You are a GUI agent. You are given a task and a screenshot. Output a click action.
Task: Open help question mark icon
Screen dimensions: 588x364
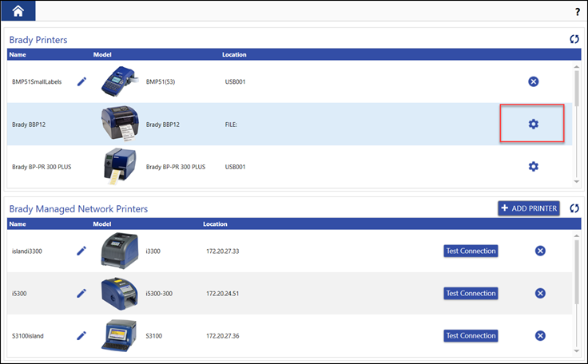(578, 12)
